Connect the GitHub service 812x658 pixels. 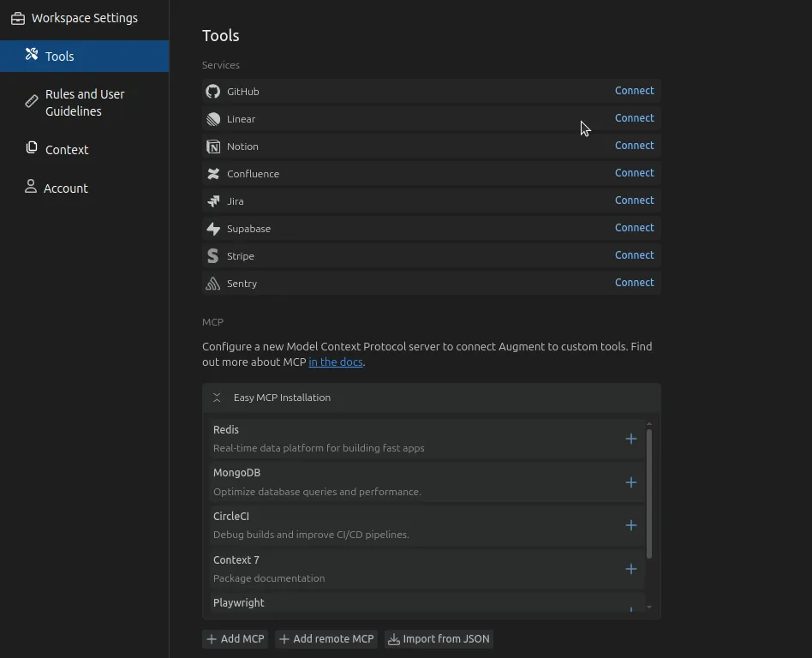635,91
